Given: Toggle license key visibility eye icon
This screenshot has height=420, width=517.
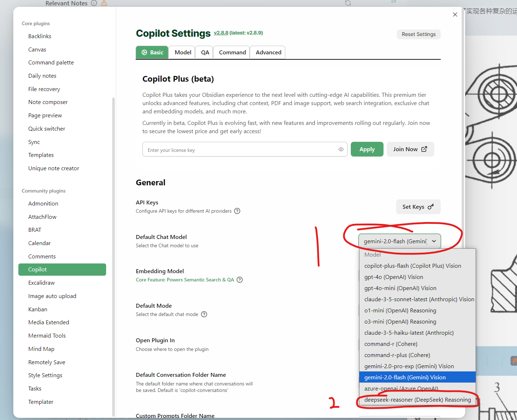Looking at the screenshot, I should pos(341,149).
